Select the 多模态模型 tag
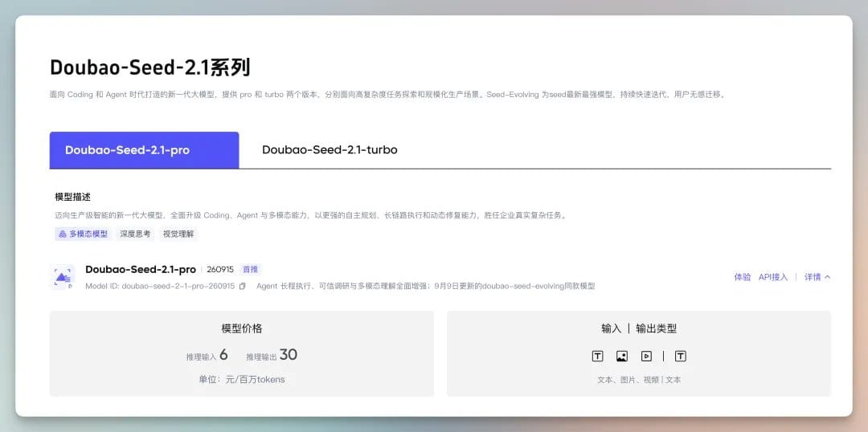The height and width of the screenshot is (432, 868). tap(84, 234)
